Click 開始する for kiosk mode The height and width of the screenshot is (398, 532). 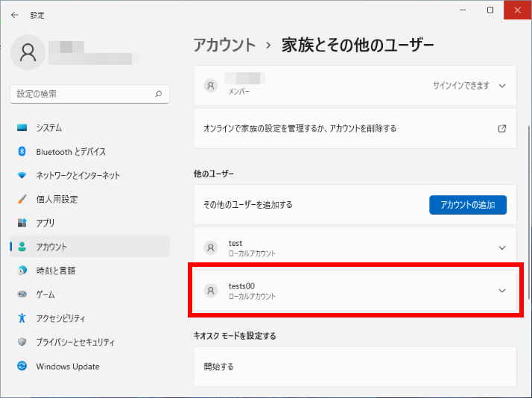pos(355,367)
